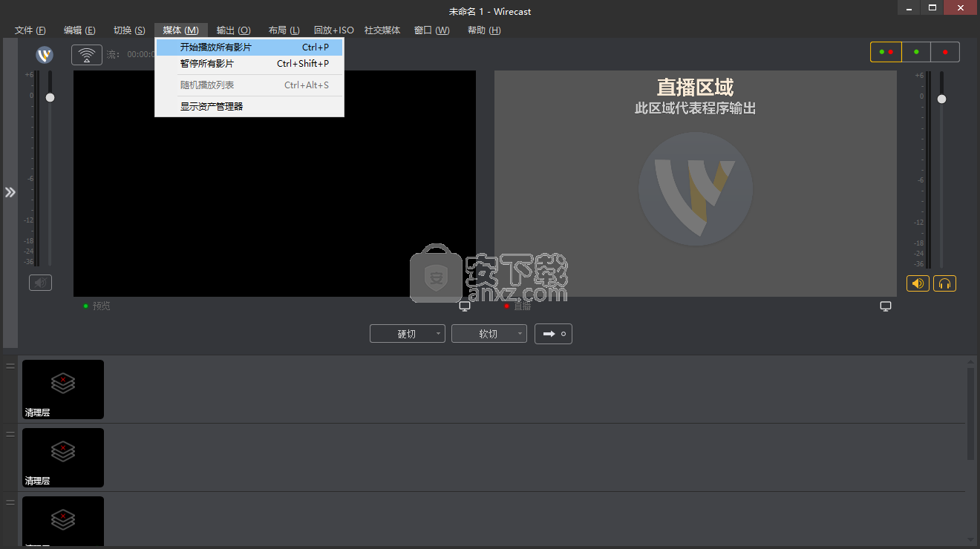The height and width of the screenshot is (549, 980).
Task: Click the go arrow transition button
Action: point(553,334)
